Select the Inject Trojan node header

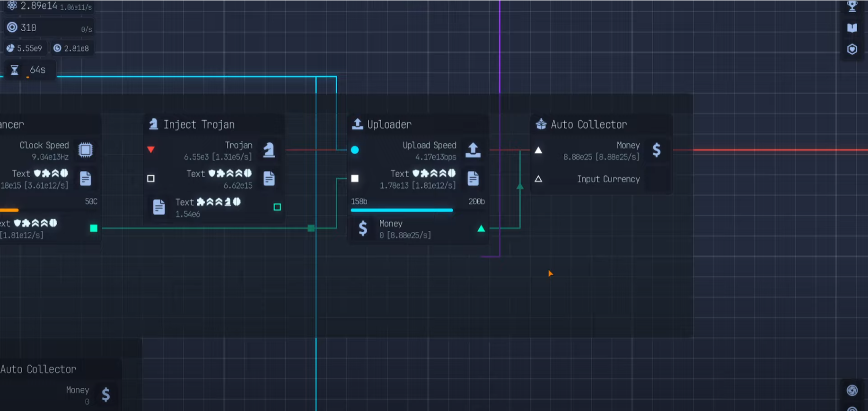[x=199, y=124]
